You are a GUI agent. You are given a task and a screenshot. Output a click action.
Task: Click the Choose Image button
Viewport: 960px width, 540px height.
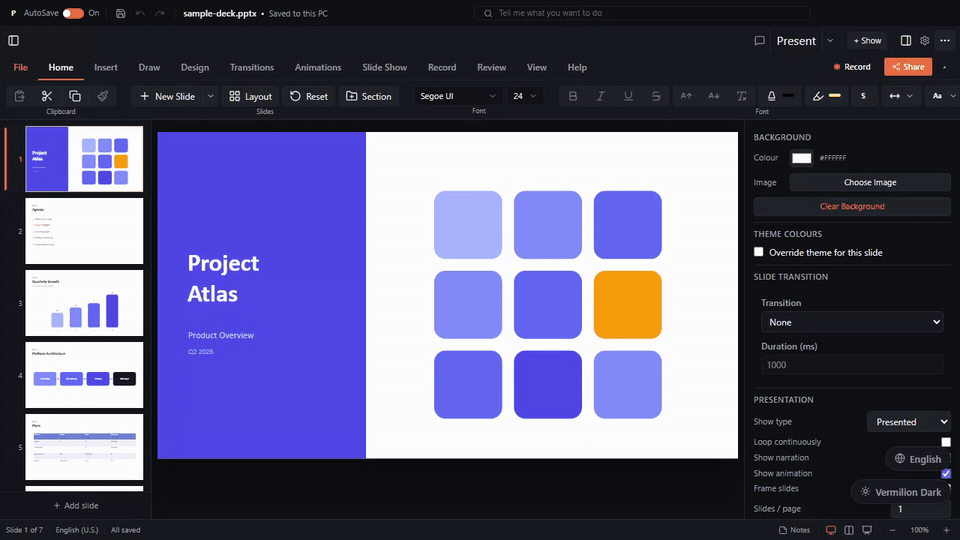tap(869, 182)
